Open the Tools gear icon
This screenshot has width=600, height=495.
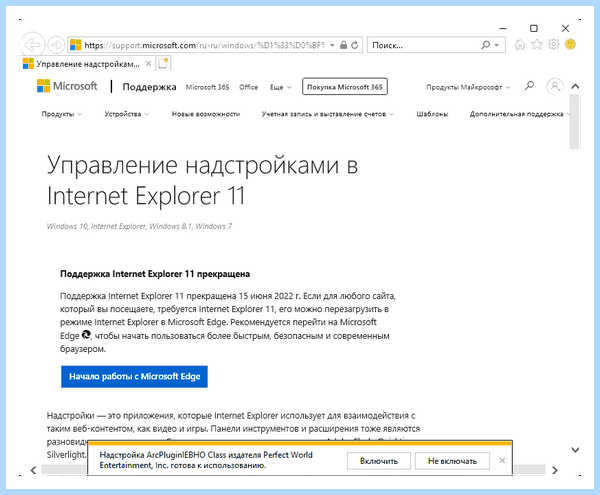pyautogui.click(x=554, y=45)
